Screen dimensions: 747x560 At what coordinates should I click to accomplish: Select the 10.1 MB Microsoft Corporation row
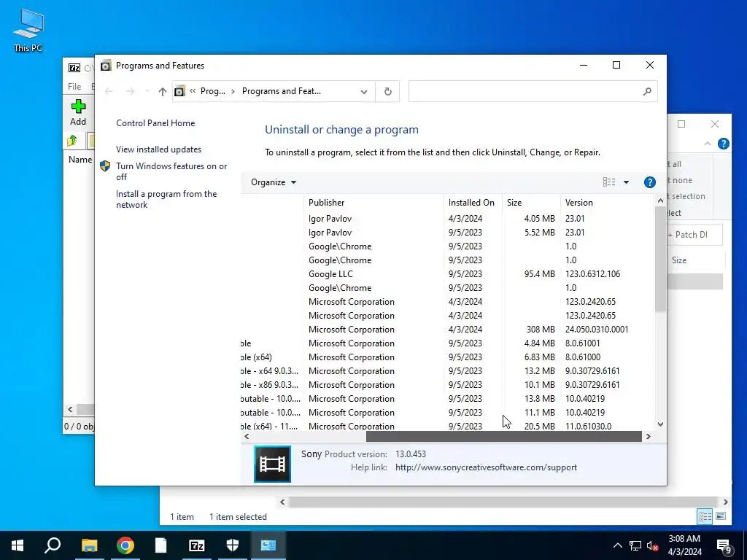pos(448,384)
